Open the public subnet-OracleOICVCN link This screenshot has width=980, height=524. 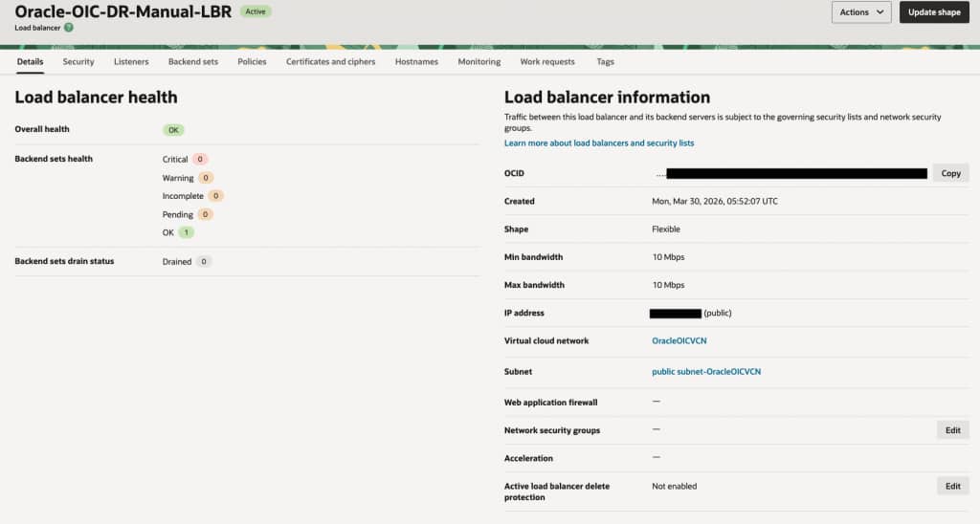706,371
